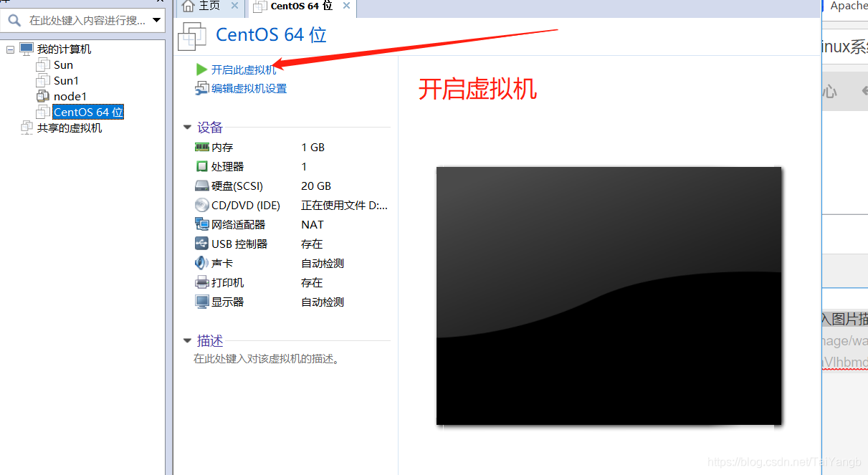This screenshot has height=475, width=868.
Task: Click the 1 GB memory value
Action: (x=313, y=147)
